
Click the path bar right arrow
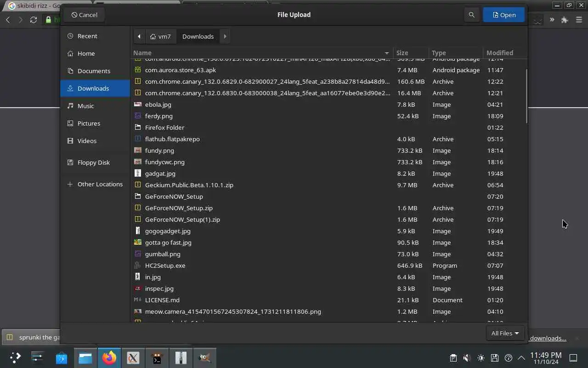pos(225,36)
